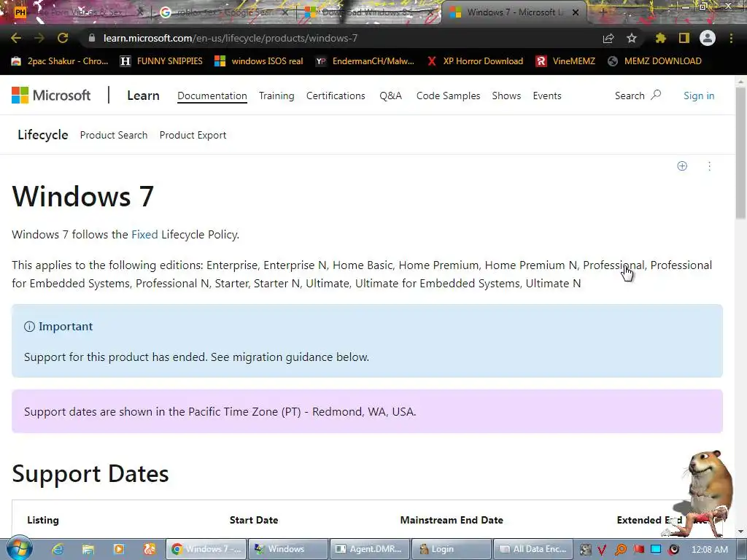747x560 pixels.
Task: Open the Lifecycle home link
Action: [43, 135]
